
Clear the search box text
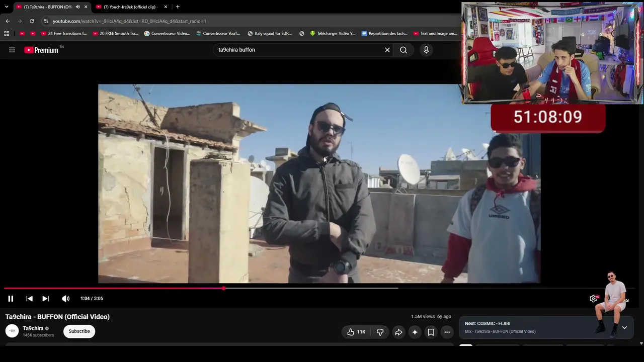coord(387,50)
